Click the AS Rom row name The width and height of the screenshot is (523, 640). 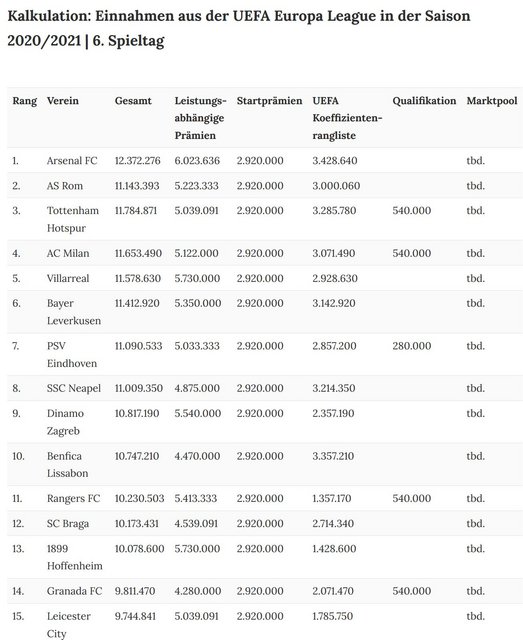(65, 186)
